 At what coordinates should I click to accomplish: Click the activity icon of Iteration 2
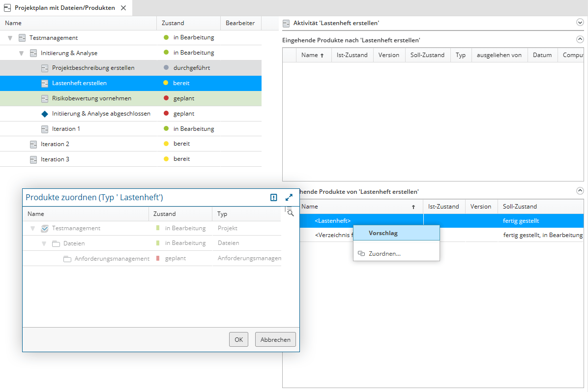33,144
